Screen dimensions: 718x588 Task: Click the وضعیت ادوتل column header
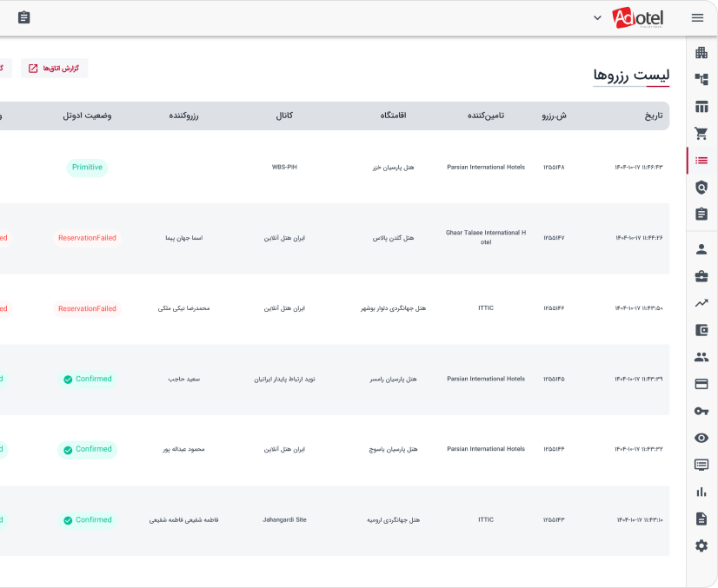(x=87, y=116)
